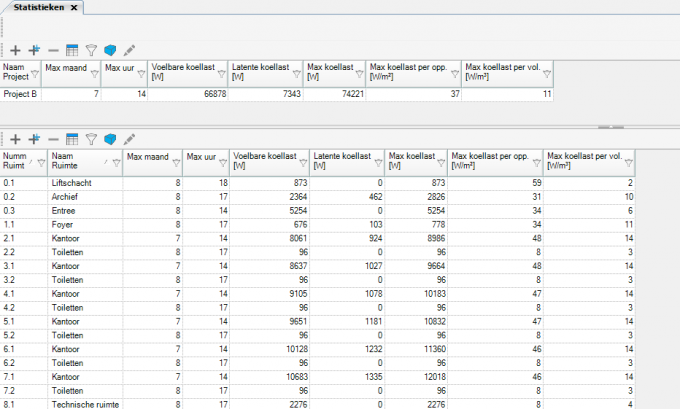Image resolution: width=680 pixels, height=409 pixels.
Task: Open filter for project table Max maand column
Action: click(95, 74)
